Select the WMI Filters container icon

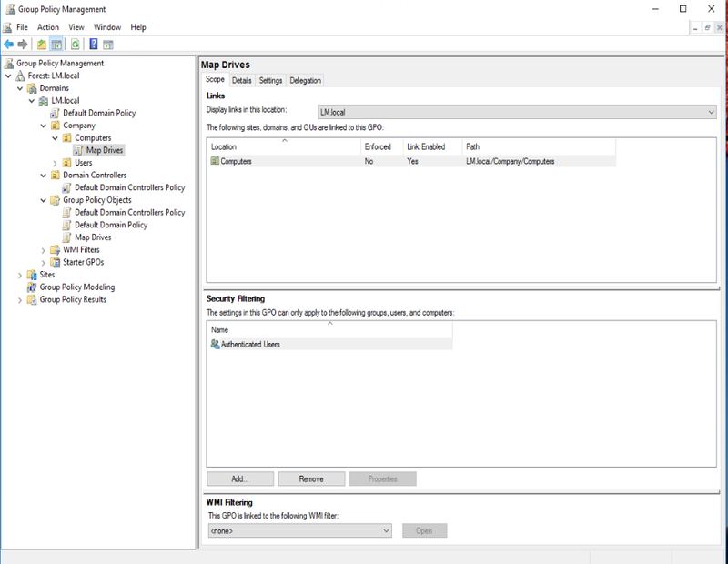55,249
